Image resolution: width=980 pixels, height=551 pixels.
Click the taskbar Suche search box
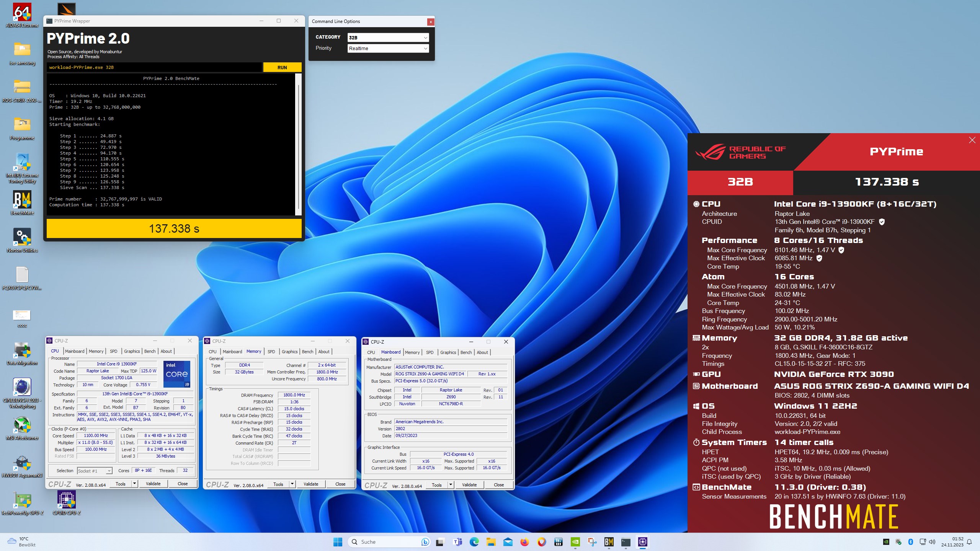[x=389, y=542]
